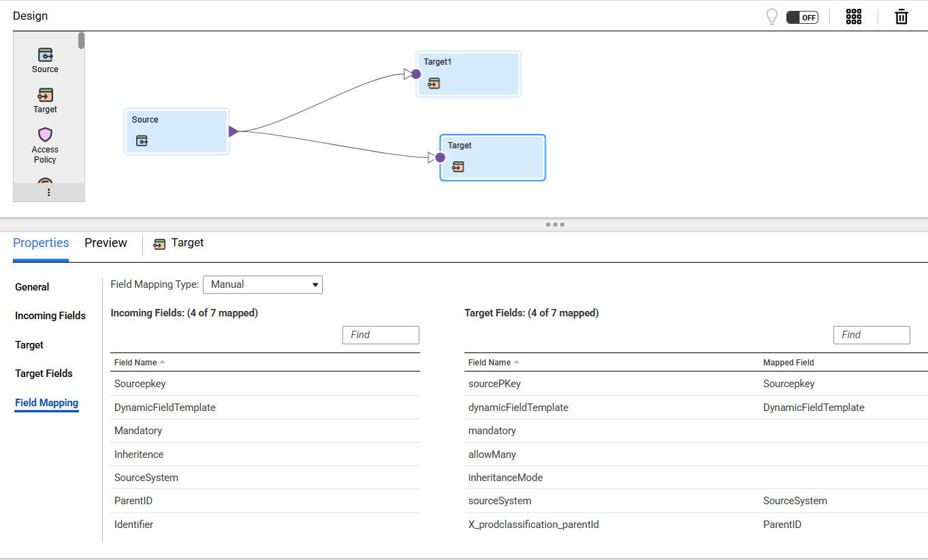928x560 pixels.
Task: Toggle the recommendations OFF switch
Action: (802, 18)
